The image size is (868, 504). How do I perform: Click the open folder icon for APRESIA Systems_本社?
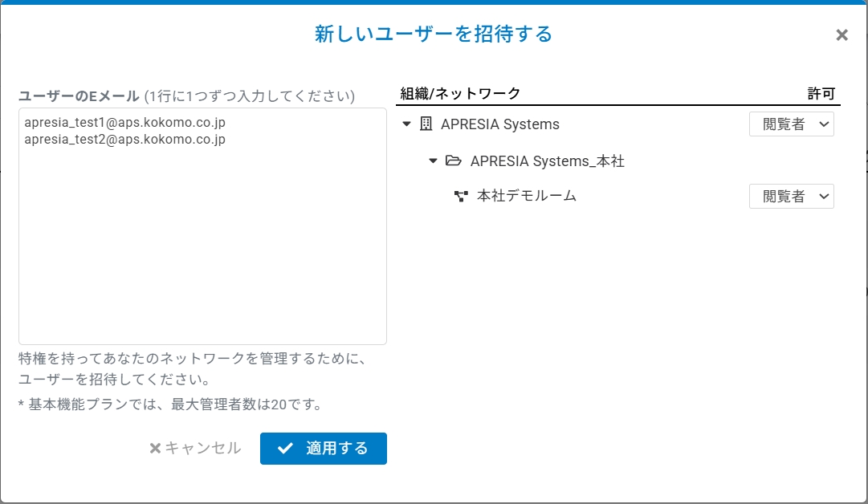click(x=454, y=161)
